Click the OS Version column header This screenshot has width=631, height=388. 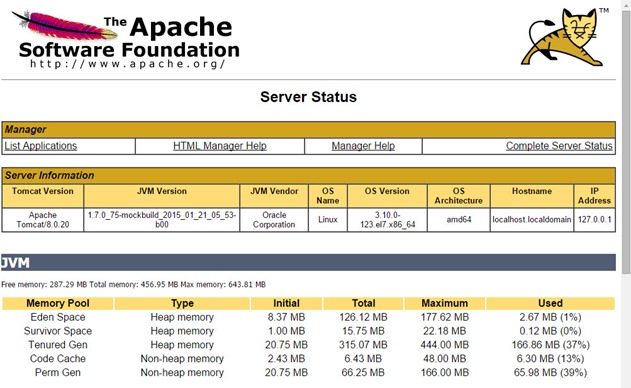pos(387,196)
